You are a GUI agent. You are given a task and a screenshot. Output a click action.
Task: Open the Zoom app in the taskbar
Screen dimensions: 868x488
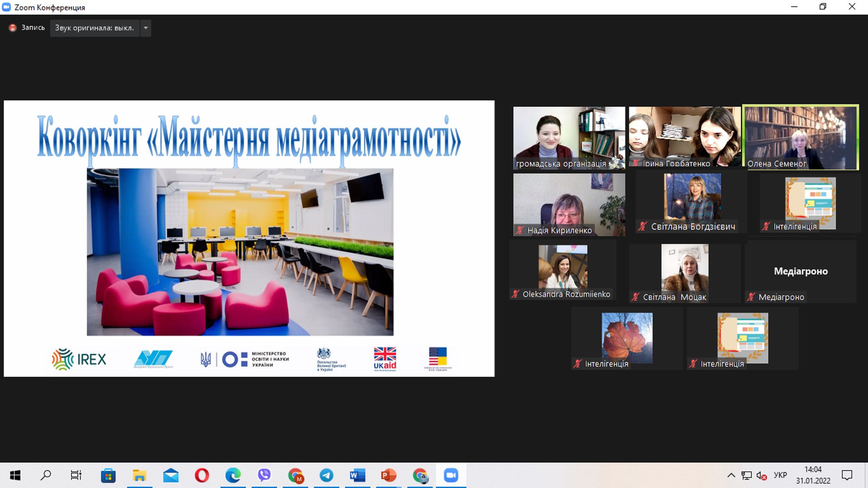pyautogui.click(x=451, y=475)
